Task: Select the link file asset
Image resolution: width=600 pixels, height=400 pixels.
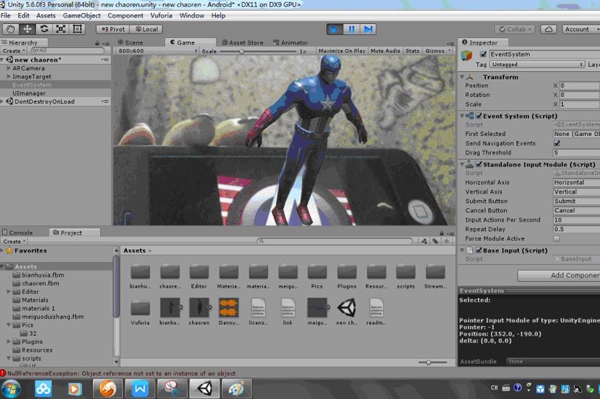Action: 287,312
